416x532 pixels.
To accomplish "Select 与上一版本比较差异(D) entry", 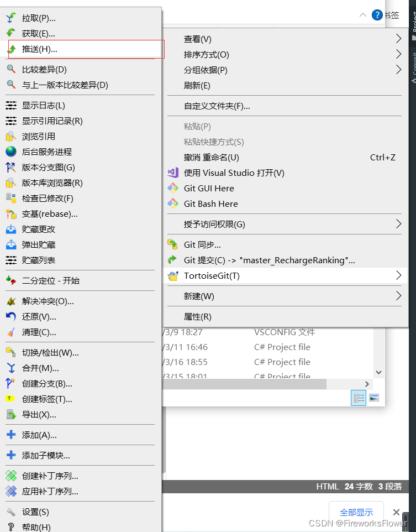I will pyautogui.click(x=80, y=85).
